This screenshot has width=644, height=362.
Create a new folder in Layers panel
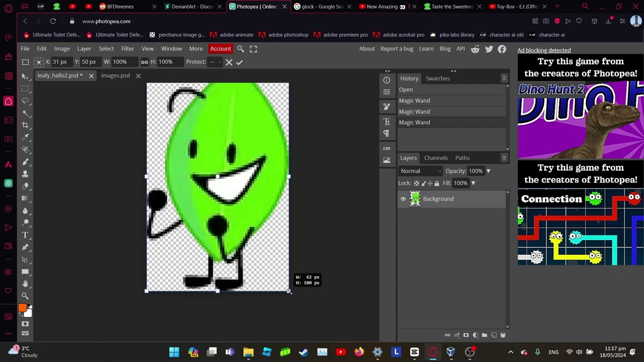[485, 335]
